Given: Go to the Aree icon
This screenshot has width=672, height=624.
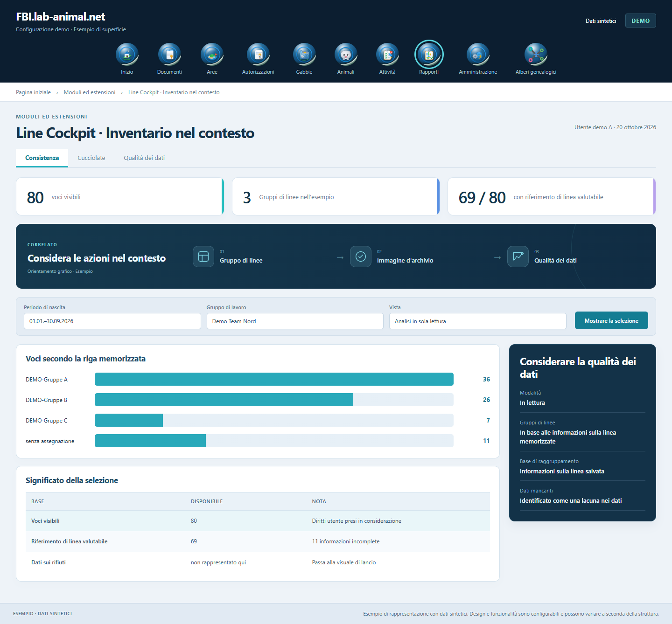Looking at the screenshot, I should (212, 54).
